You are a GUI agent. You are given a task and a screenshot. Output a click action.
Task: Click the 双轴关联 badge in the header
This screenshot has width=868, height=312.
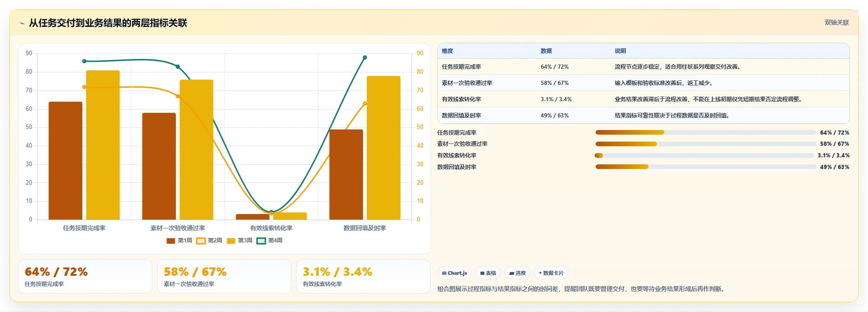(x=837, y=22)
